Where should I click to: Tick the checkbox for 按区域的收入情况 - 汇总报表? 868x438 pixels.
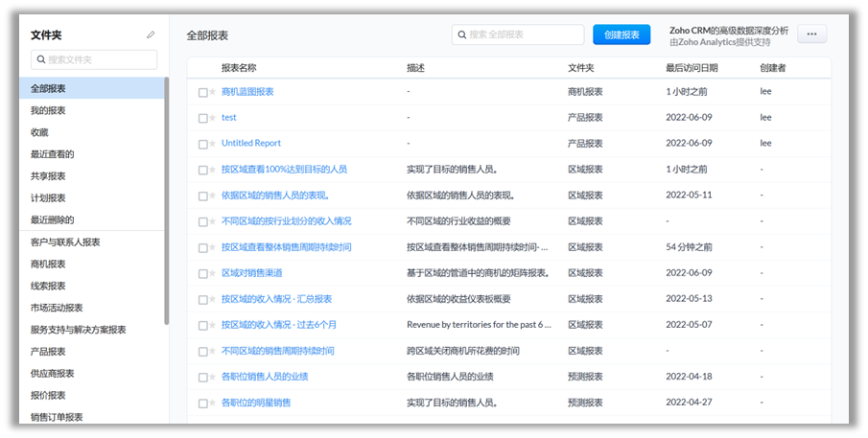pos(202,300)
